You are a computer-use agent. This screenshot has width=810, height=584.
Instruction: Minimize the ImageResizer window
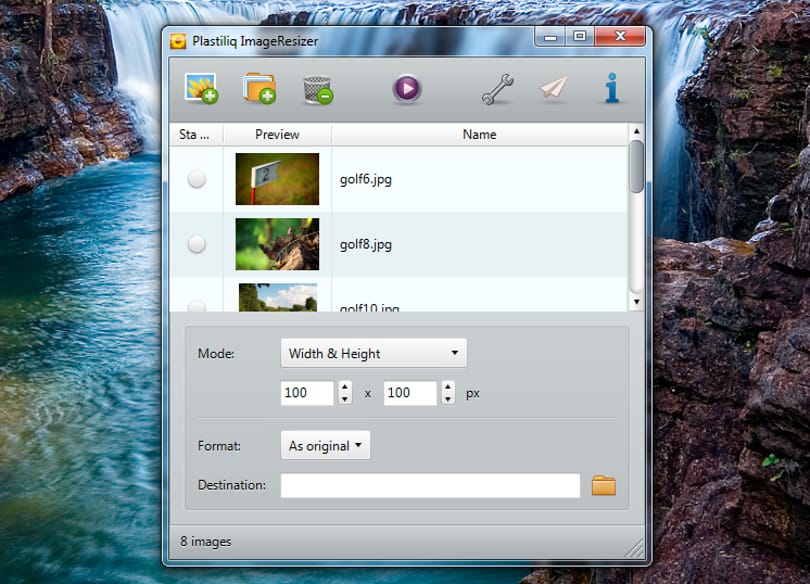[x=551, y=37]
